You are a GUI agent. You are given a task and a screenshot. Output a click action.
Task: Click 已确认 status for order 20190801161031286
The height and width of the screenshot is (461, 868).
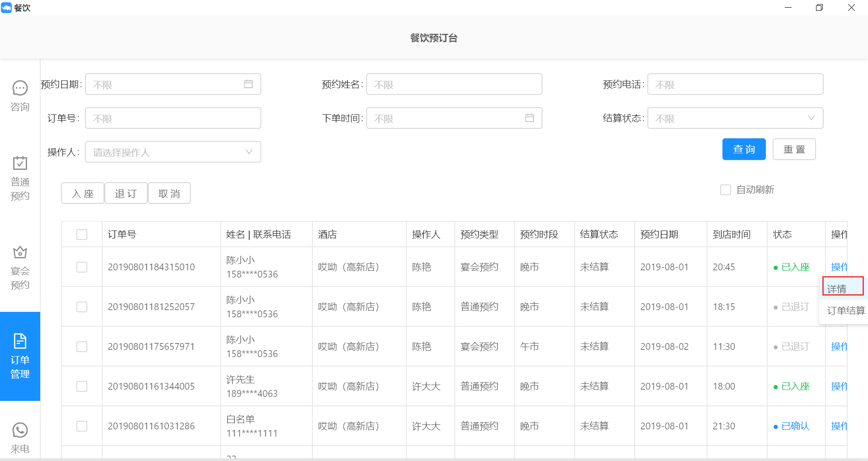pos(792,426)
